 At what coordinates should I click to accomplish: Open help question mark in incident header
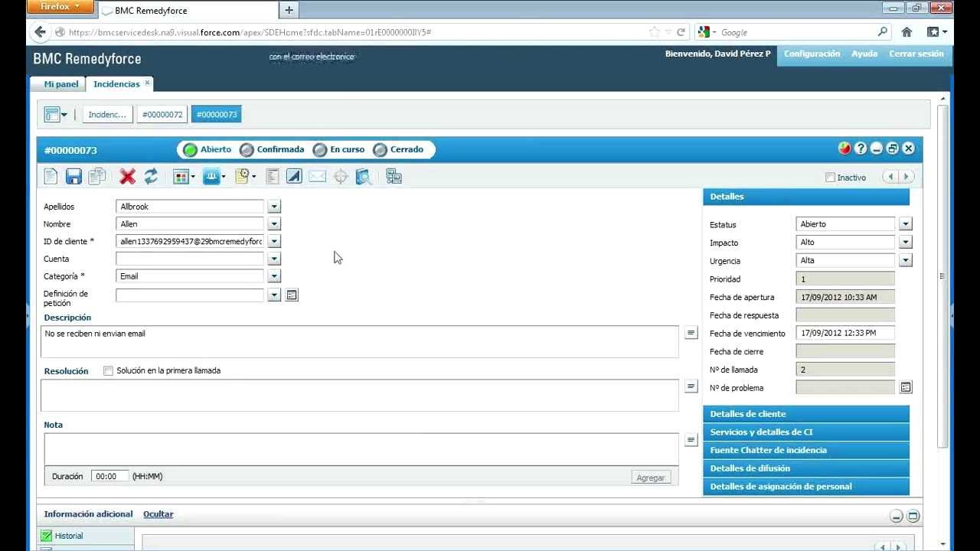(x=861, y=148)
